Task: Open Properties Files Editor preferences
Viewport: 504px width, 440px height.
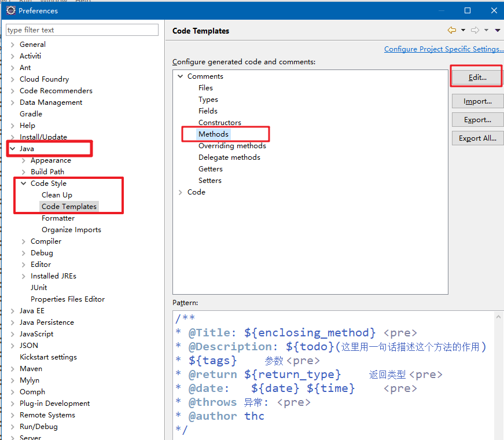Action: (x=68, y=299)
